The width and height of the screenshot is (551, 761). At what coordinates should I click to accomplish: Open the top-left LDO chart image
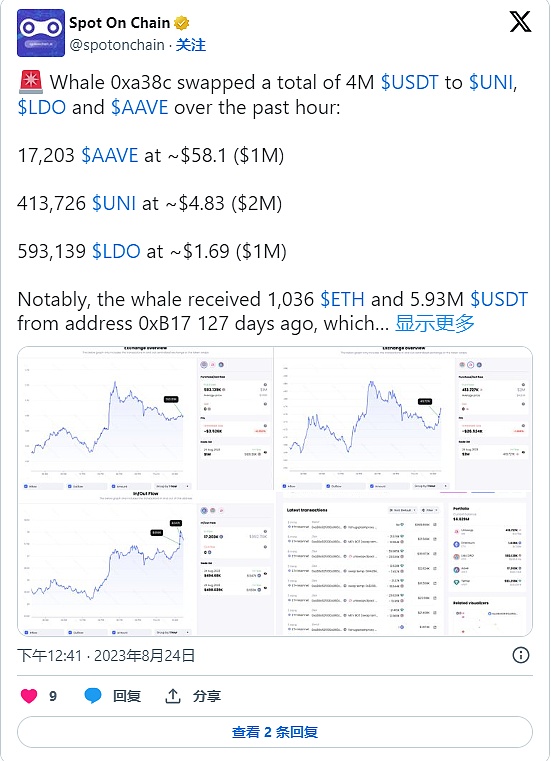coord(146,418)
